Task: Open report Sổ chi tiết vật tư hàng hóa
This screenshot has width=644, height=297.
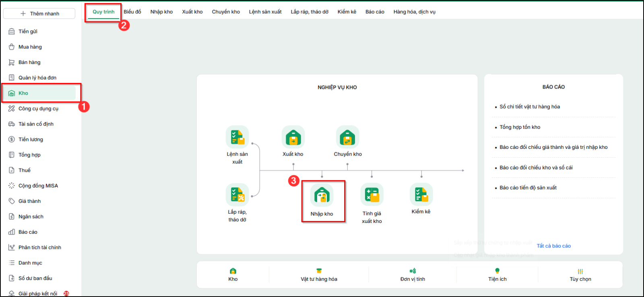Action: click(x=530, y=107)
